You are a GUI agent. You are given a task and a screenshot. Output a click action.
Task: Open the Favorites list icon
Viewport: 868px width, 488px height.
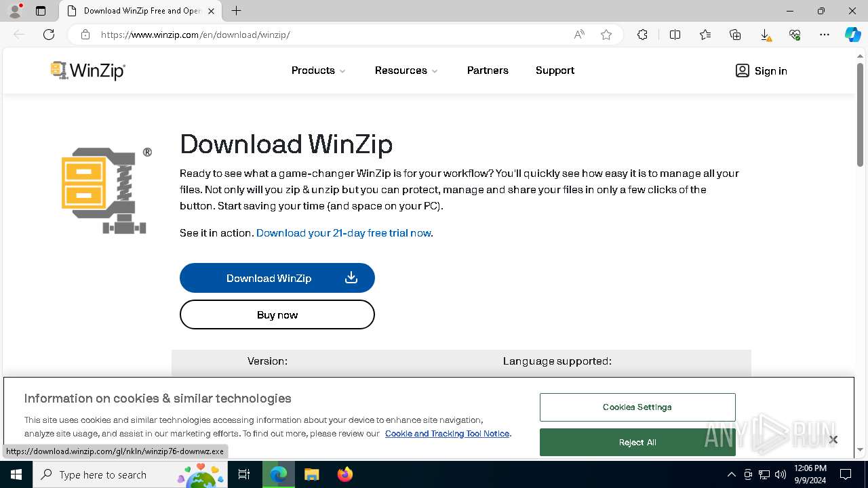705,35
